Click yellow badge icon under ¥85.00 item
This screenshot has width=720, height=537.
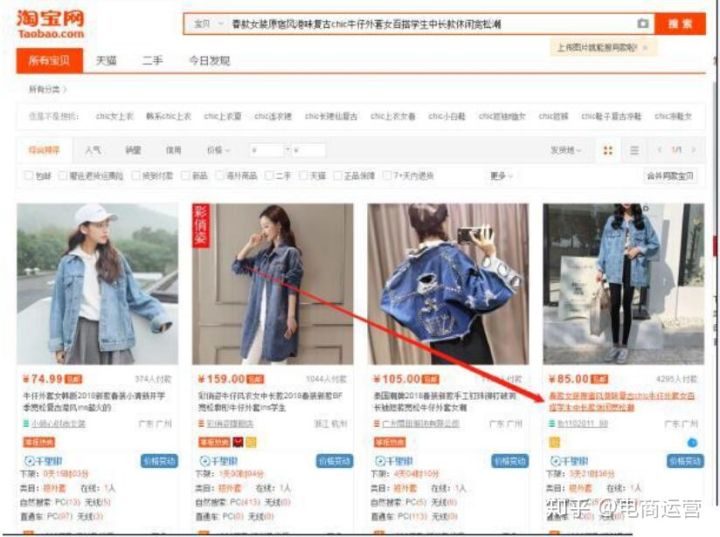pos(555,442)
